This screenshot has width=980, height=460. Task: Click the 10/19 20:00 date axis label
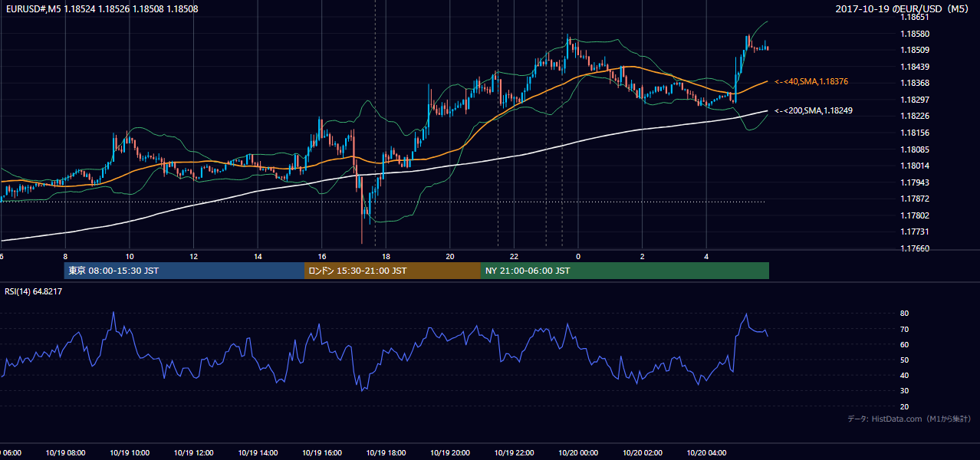click(x=450, y=452)
